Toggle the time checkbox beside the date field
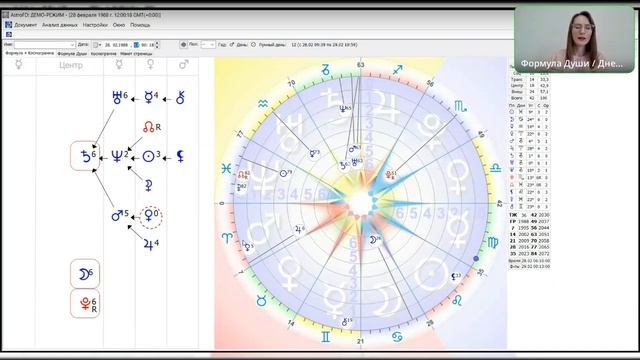This screenshot has width=640, height=360. coord(136,45)
